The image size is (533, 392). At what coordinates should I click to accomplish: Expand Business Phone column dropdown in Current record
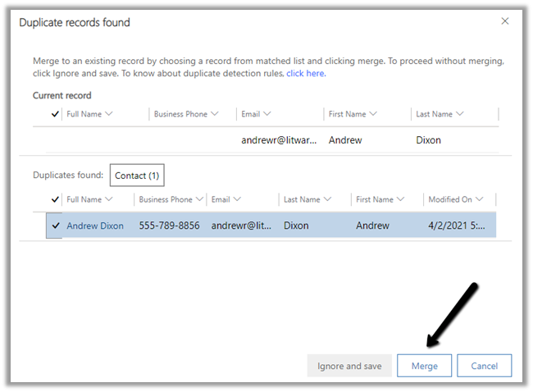coord(215,115)
